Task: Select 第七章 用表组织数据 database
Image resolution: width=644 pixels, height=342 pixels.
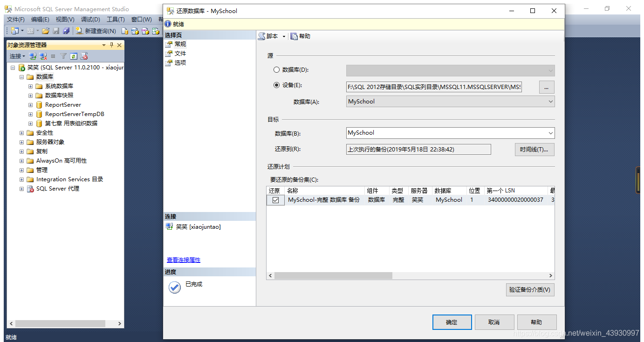Action: (71, 123)
